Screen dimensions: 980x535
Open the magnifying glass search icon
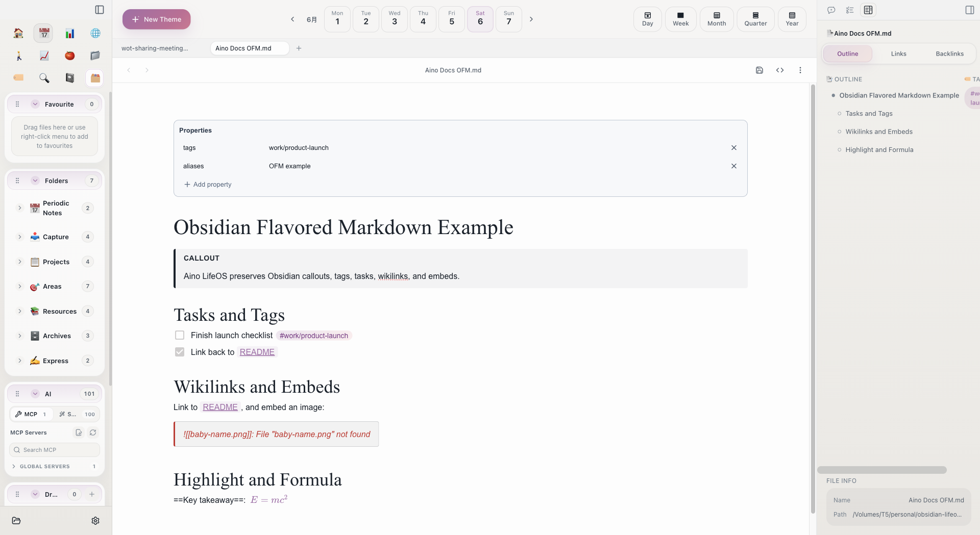click(x=44, y=78)
